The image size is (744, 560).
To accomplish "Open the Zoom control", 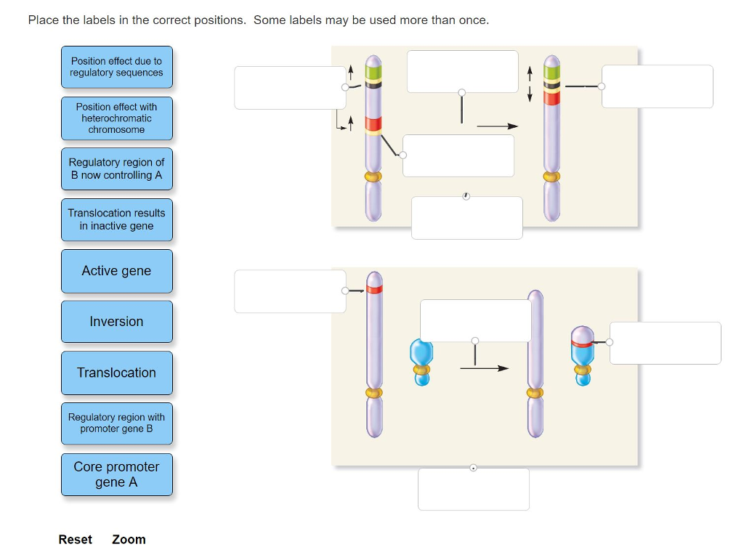I will pos(129,540).
